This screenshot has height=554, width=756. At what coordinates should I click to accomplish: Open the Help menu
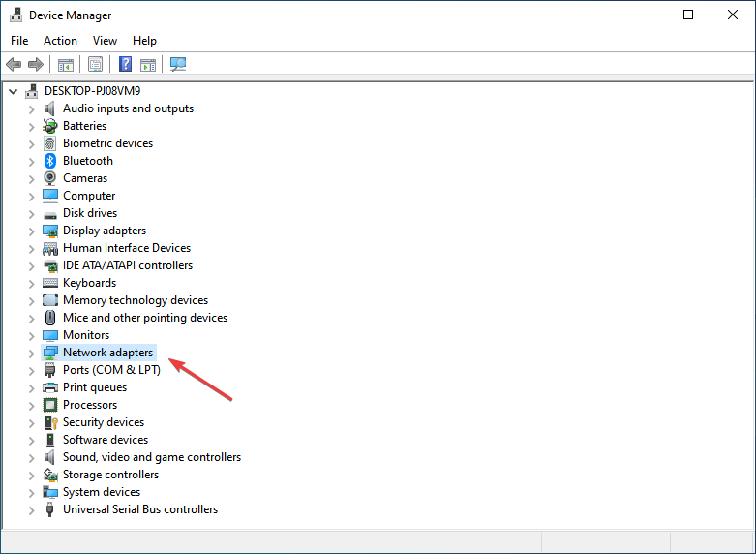(144, 41)
